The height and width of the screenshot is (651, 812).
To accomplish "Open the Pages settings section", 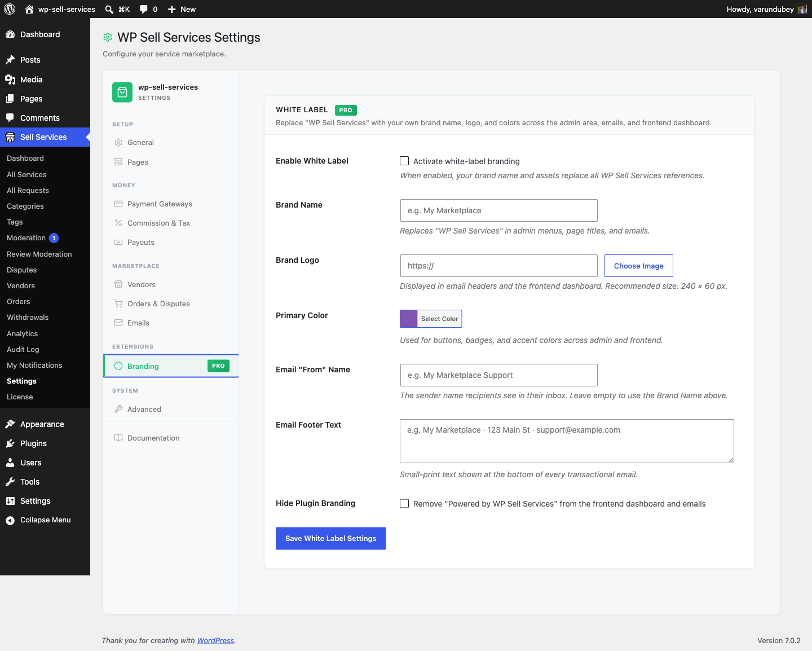I will tap(171, 162).
